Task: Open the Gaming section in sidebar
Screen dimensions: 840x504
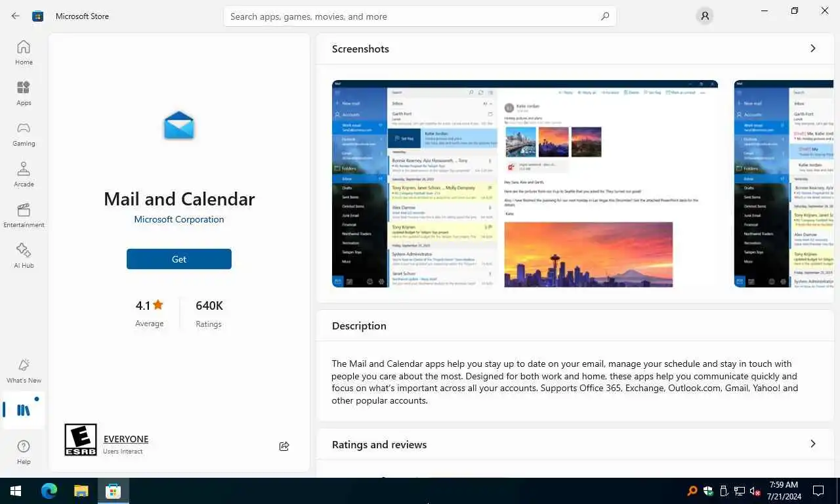Action: (24, 134)
